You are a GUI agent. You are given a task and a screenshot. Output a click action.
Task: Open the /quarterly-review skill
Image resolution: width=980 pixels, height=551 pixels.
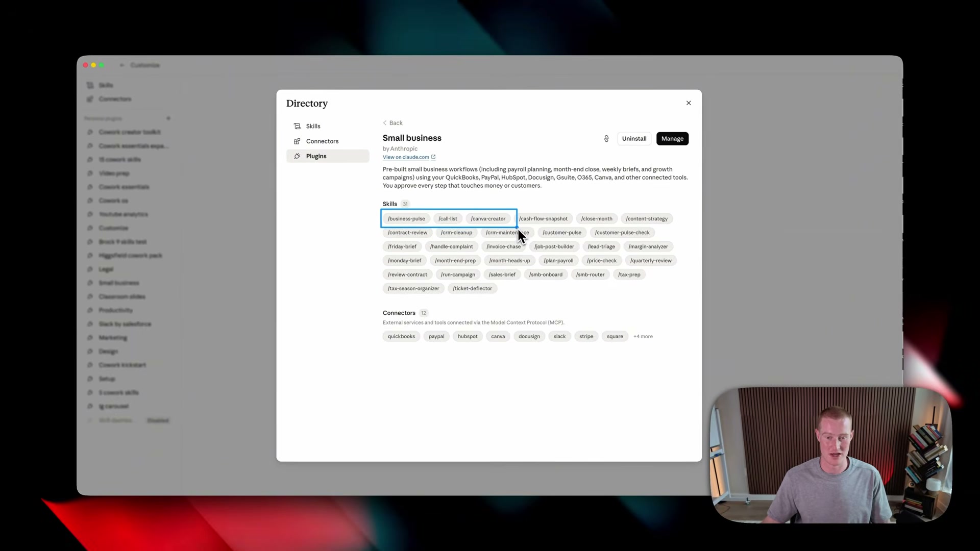pos(651,261)
